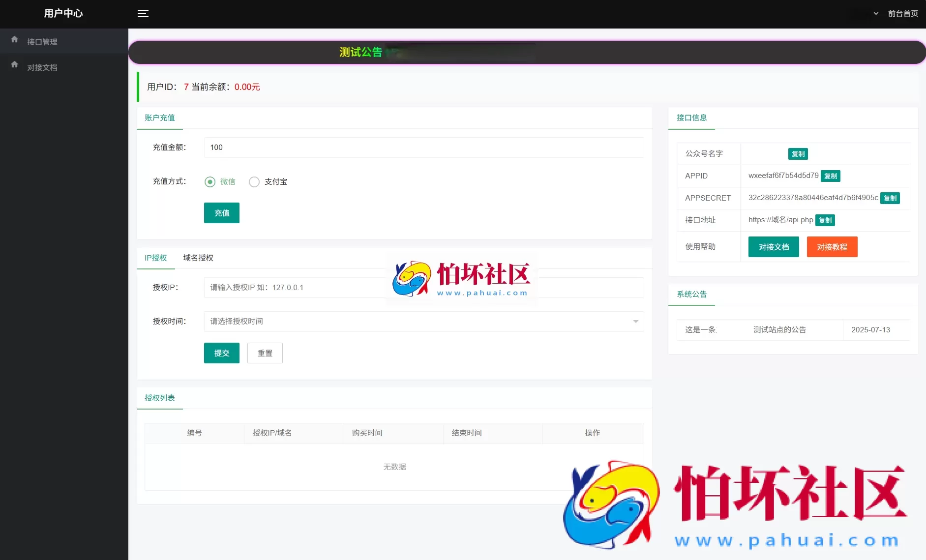The height and width of the screenshot is (560, 926).
Task: Click the 重置 reset button
Action: [x=265, y=353]
